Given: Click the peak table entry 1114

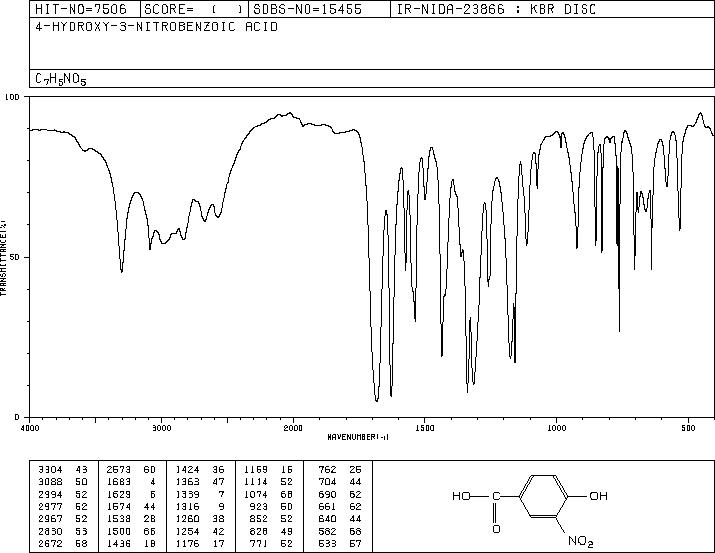Looking at the screenshot, I should pos(255,482).
